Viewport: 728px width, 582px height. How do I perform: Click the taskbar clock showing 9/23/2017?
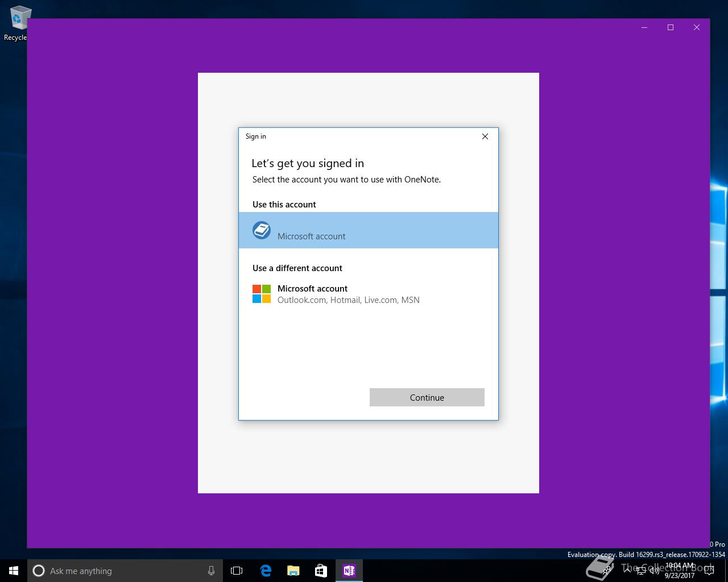(x=680, y=571)
